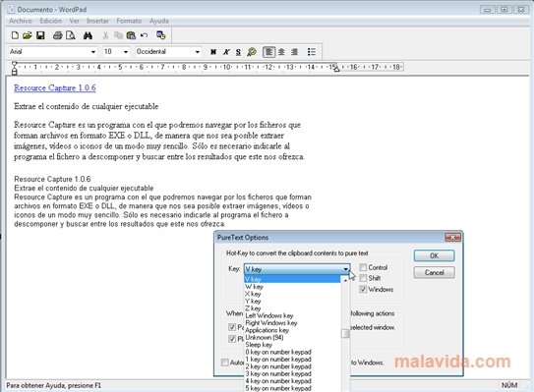This screenshot has height=392, width=534.
Task: Choose 'Left Windows key' option
Action: pyautogui.click(x=292, y=315)
